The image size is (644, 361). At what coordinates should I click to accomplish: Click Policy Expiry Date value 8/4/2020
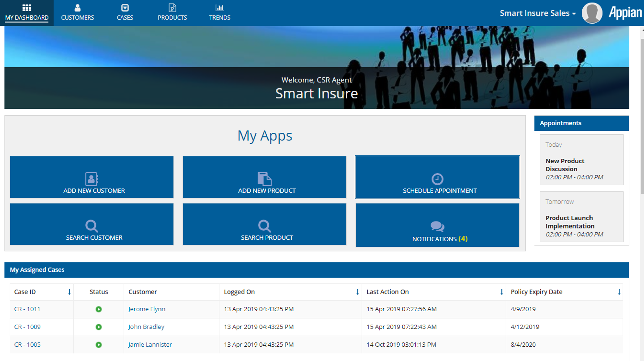click(523, 345)
